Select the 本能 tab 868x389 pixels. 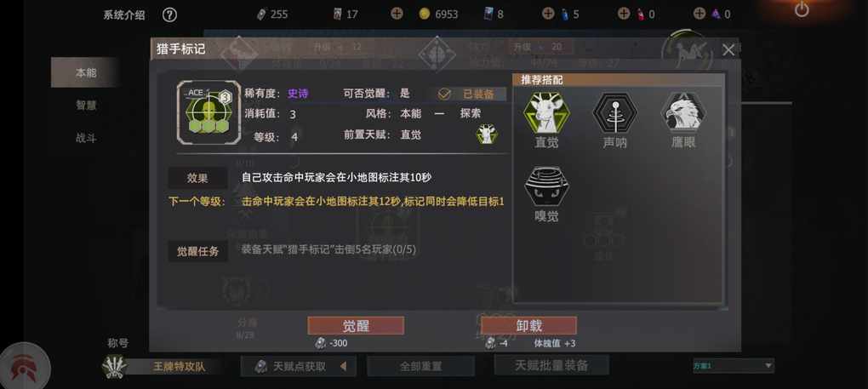coord(86,72)
